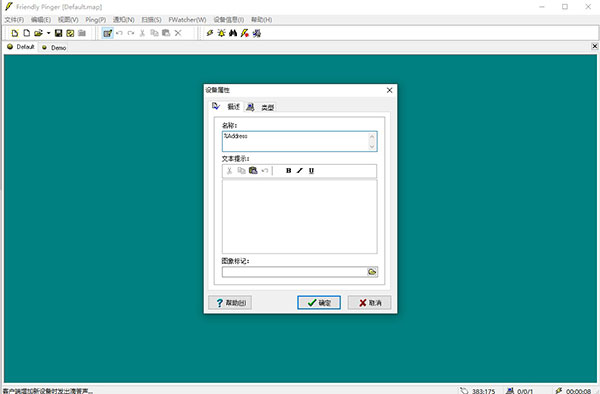This screenshot has width=600, height=394.
Task: Close the 设备属性 dialog
Action: [390, 90]
